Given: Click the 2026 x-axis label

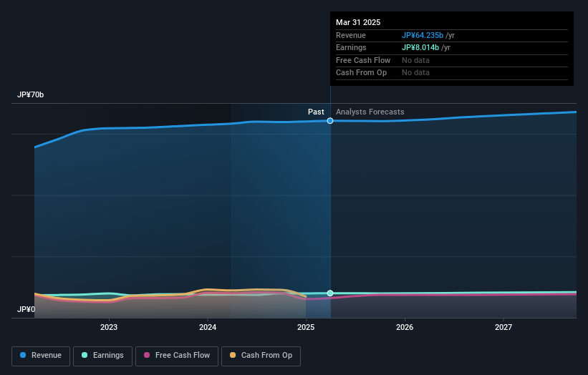Looking at the screenshot, I should pos(405,328).
